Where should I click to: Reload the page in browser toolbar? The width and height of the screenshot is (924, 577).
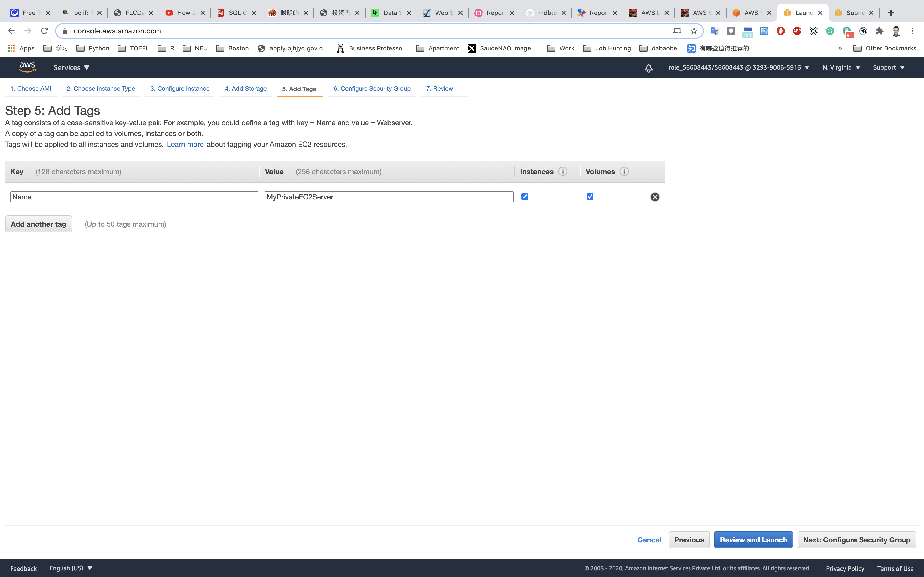click(x=44, y=31)
